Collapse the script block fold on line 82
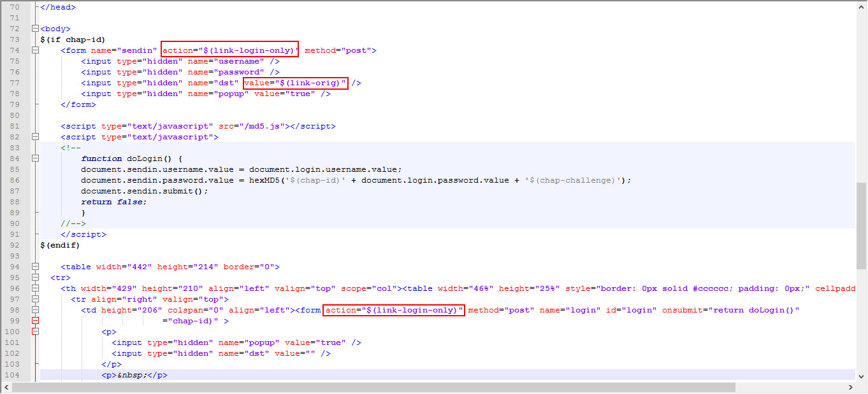This screenshot has height=394, width=868. pos(35,136)
